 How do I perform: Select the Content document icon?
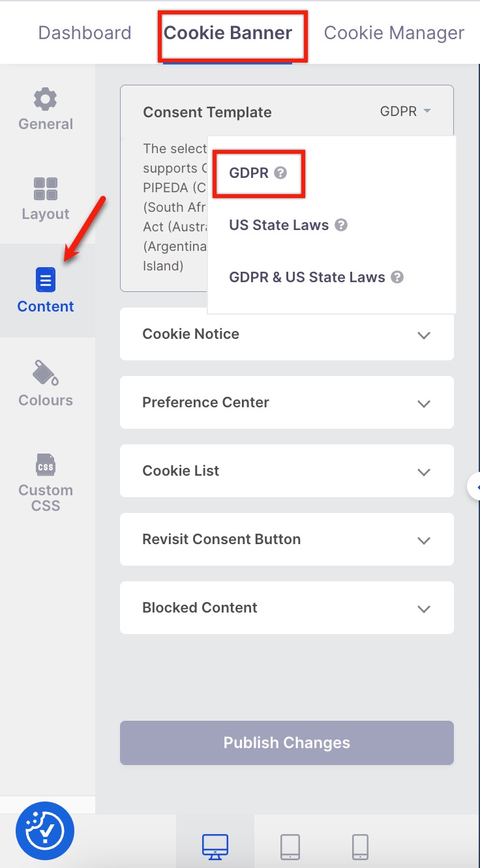point(46,281)
